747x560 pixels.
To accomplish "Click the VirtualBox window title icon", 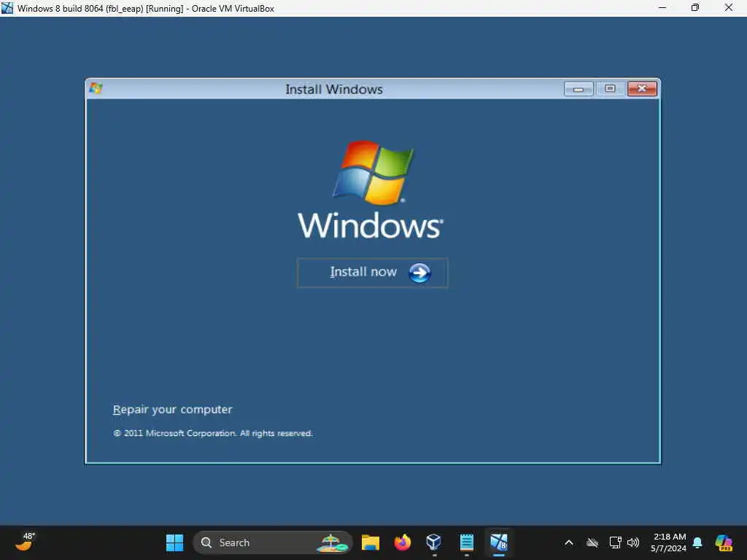I will [x=7, y=8].
